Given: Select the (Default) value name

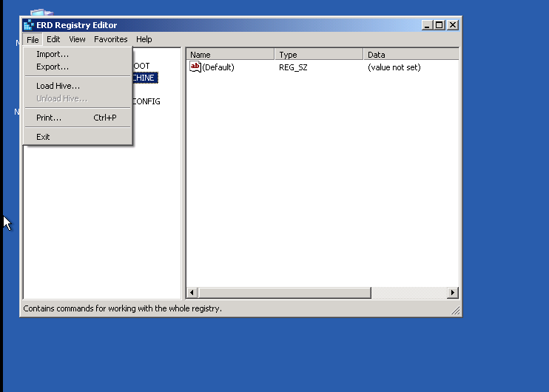Looking at the screenshot, I should pos(218,67).
